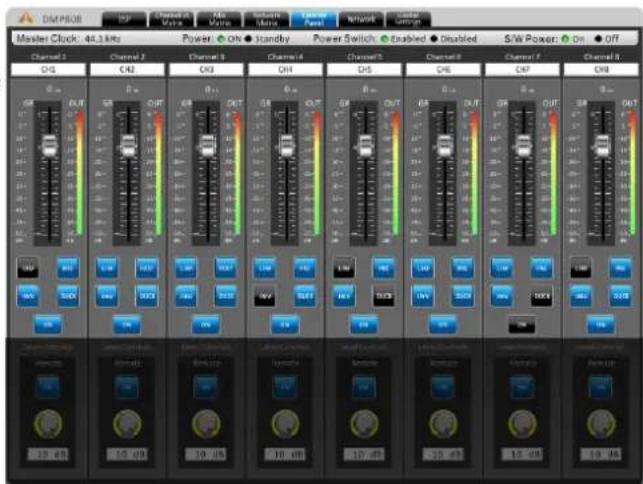This screenshot has width=643, height=484.
Task: Click the Channel 5 fader handle
Action: coord(365,145)
